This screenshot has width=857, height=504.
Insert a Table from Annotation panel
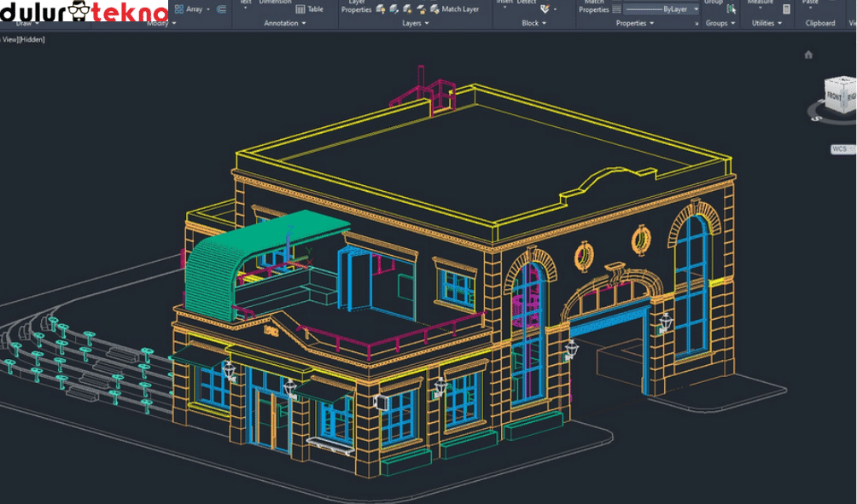(x=309, y=9)
